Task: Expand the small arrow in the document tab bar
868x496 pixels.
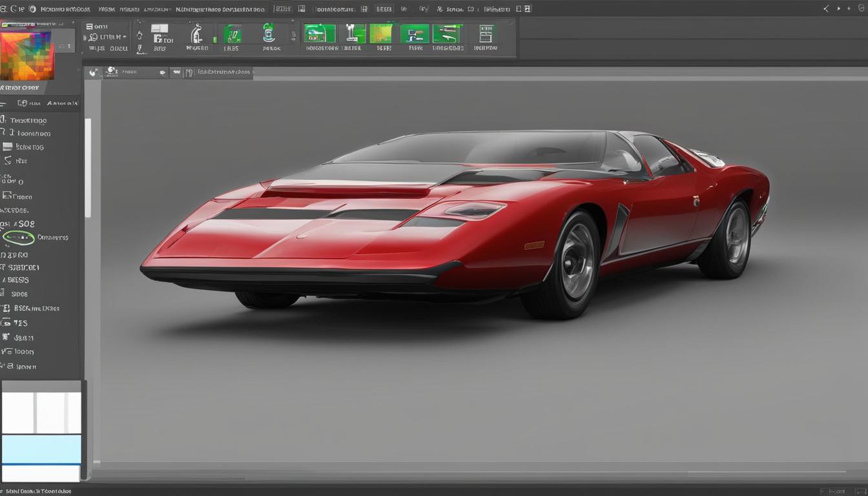Action: click(163, 73)
